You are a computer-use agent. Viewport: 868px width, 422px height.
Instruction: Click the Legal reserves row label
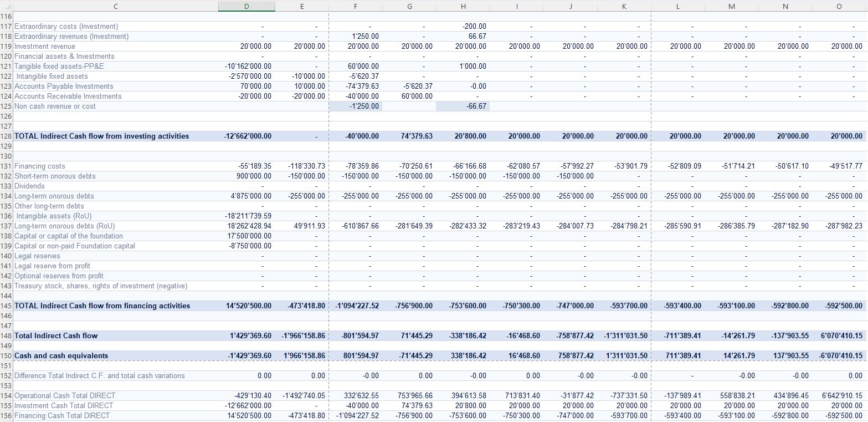(x=39, y=256)
